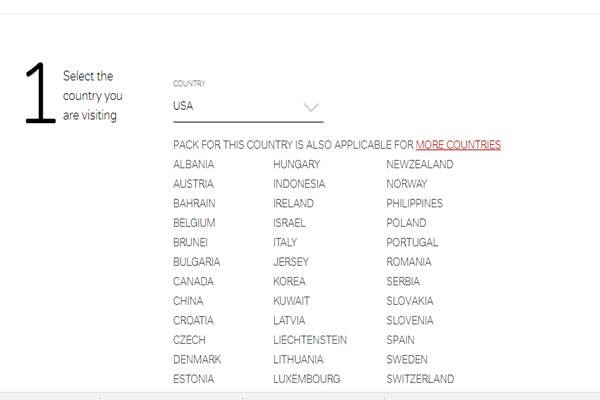Select LUXEMBOURG in the middle column
This screenshot has width=600, height=400.
pyautogui.click(x=306, y=379)
